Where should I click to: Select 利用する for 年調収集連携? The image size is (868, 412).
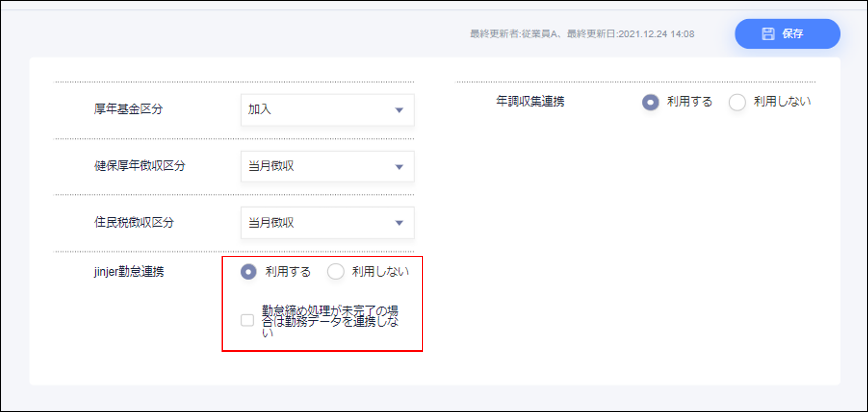click(650, 102)
